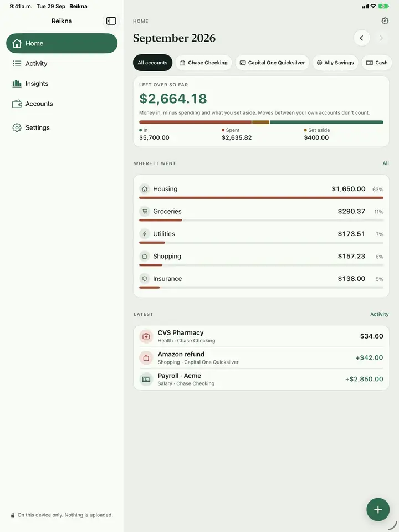Viewport: 399px width, 532px height.
Task: Click the In $5,700.00 value
Action: tap(154, 138)
